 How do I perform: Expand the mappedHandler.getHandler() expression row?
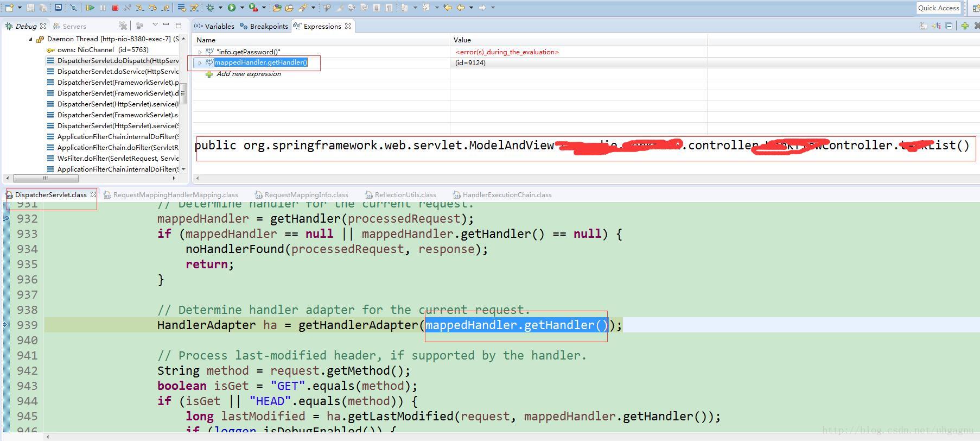pos(200,63)
